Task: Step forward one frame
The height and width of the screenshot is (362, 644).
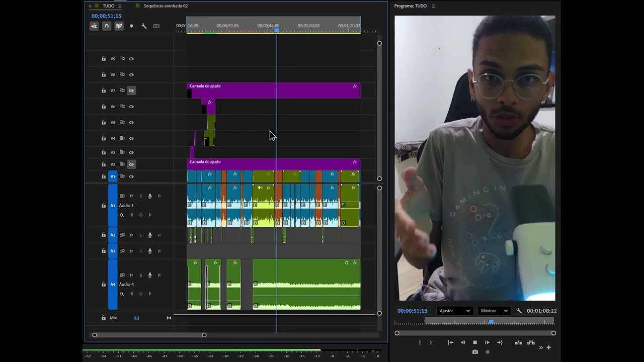Action: [487, 342]
